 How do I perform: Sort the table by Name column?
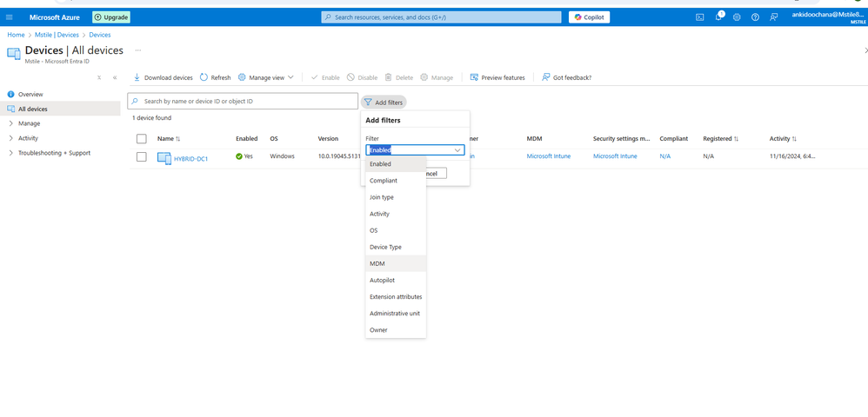tap(169, 139)
